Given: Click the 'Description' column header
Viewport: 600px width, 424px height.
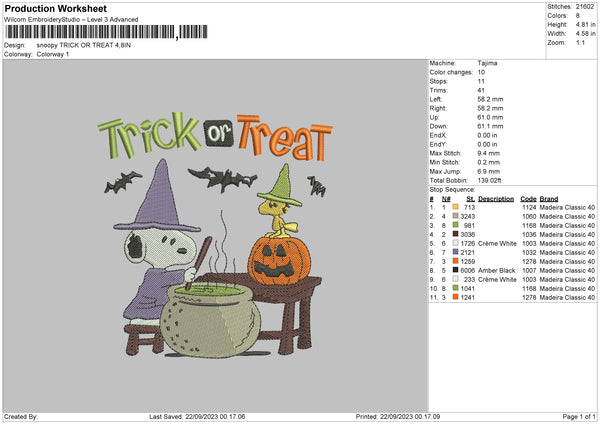Looking at the screenshot, I should [496, 199].
